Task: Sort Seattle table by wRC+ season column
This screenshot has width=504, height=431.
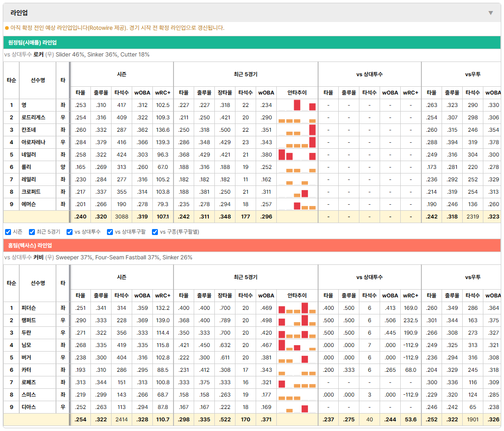Action: click(162, 93)
